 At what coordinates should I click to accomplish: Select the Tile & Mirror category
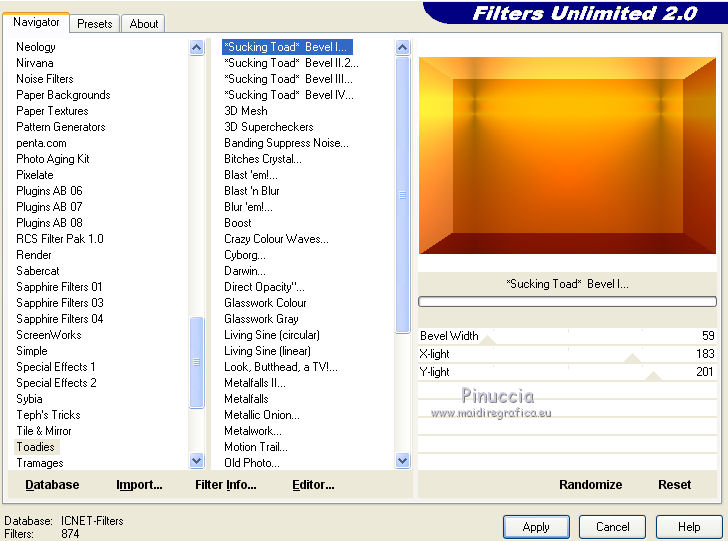pos(44,430)
